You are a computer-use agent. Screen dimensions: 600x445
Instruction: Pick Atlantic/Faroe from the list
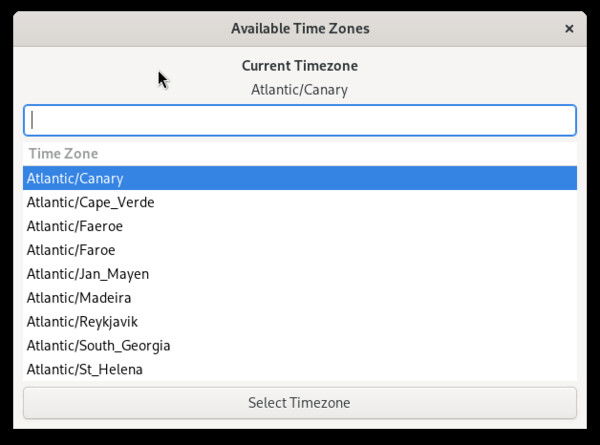click(x=71, y=250)
